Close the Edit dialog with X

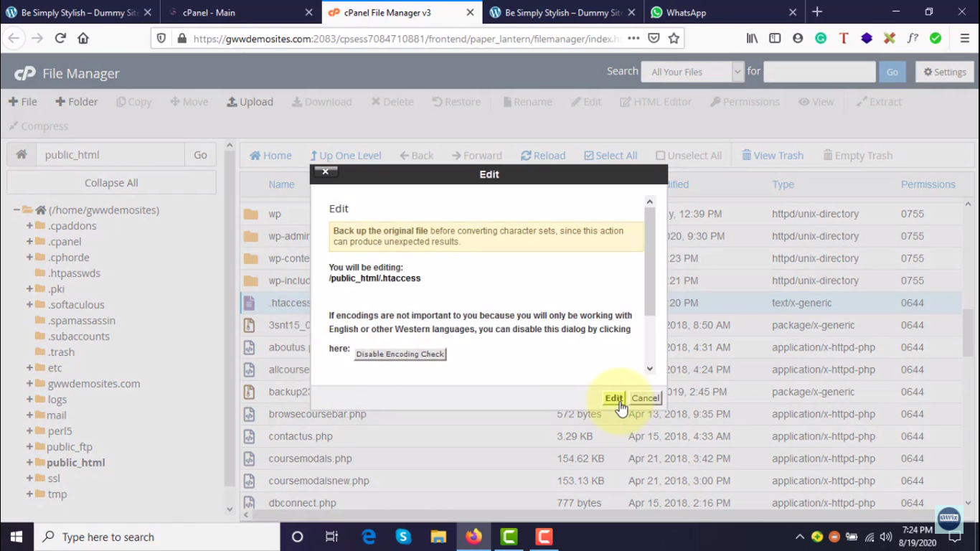(x=325, y=171)
